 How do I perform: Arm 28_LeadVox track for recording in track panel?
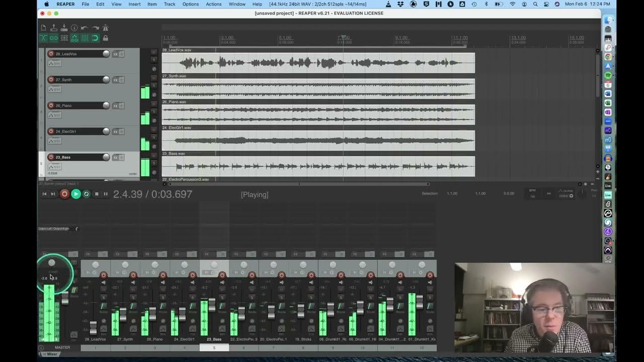(x=51, y=54)
